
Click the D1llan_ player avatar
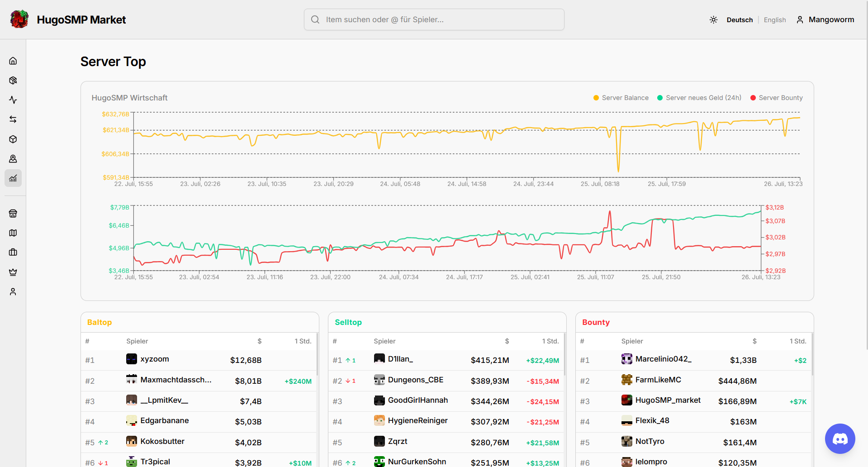(x=379, y=359)
